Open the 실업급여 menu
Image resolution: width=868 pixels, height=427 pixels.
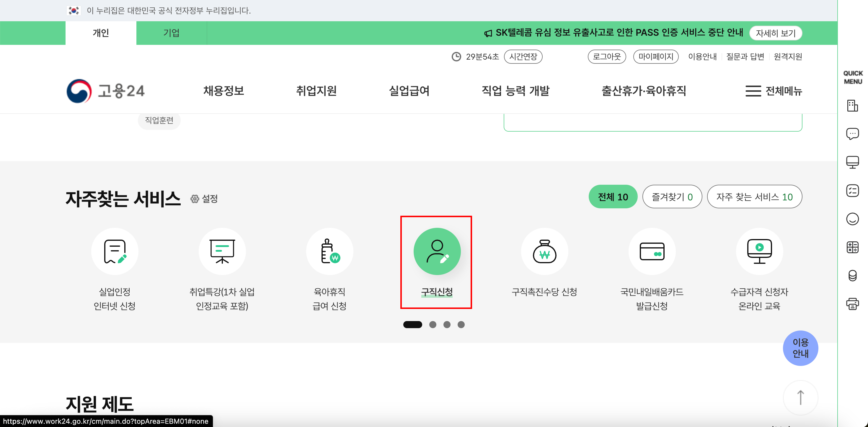click(x=409, y=91)
